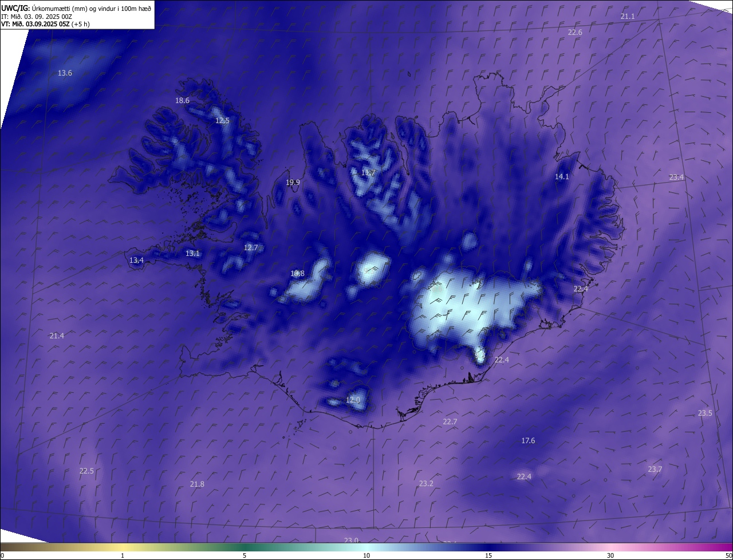This screenshot has height=560, width=733.
Task: Click the '30' tick on the color scale
Action: [x=610, y=555]
